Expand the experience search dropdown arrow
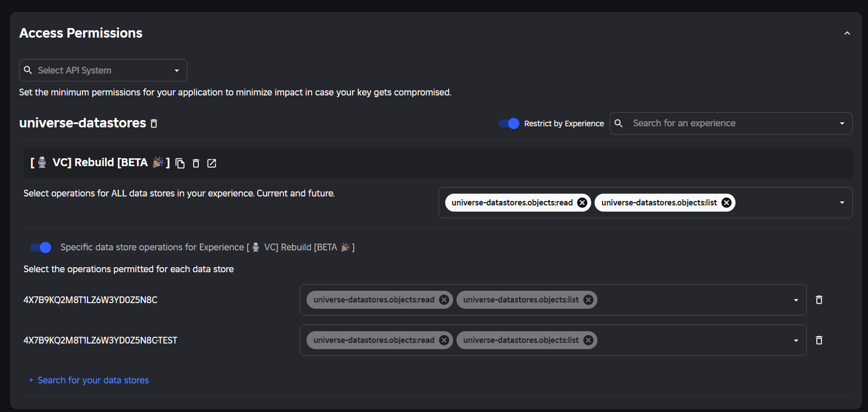The height and width of the screenshot is (412, 868). [842, 123]
